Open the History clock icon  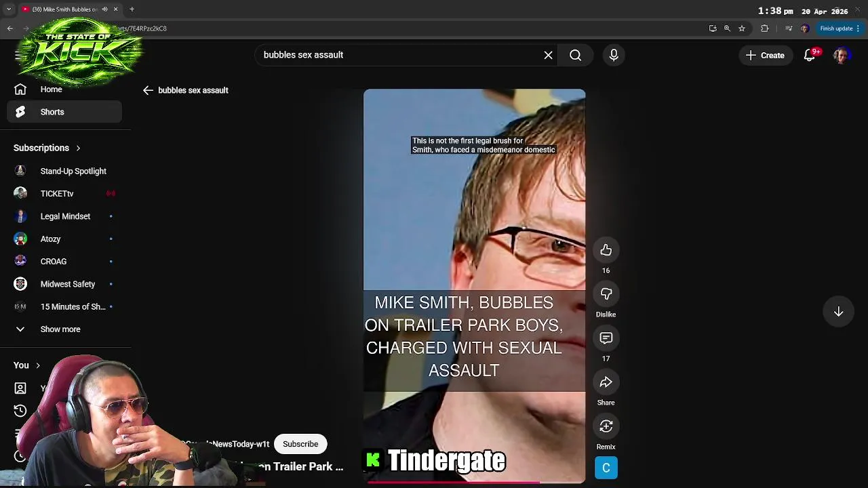point(20,411)
